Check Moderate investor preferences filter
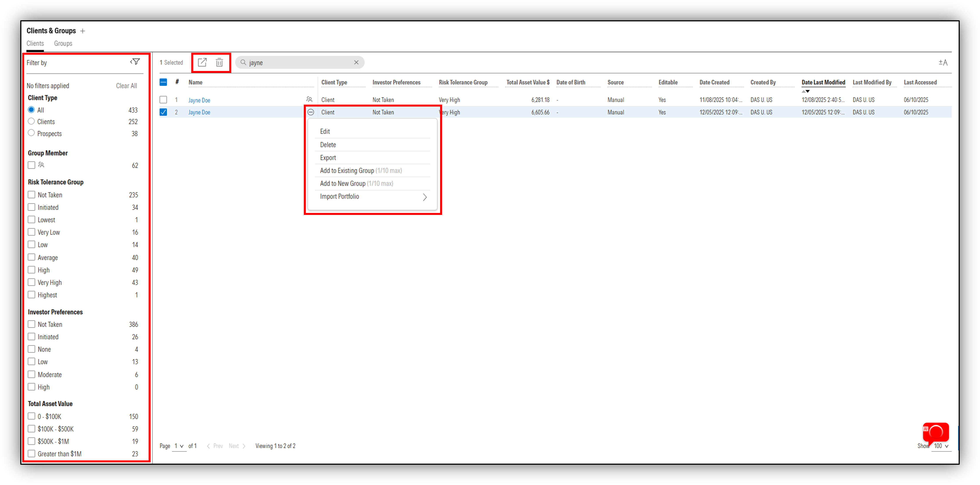 point(32,374)
